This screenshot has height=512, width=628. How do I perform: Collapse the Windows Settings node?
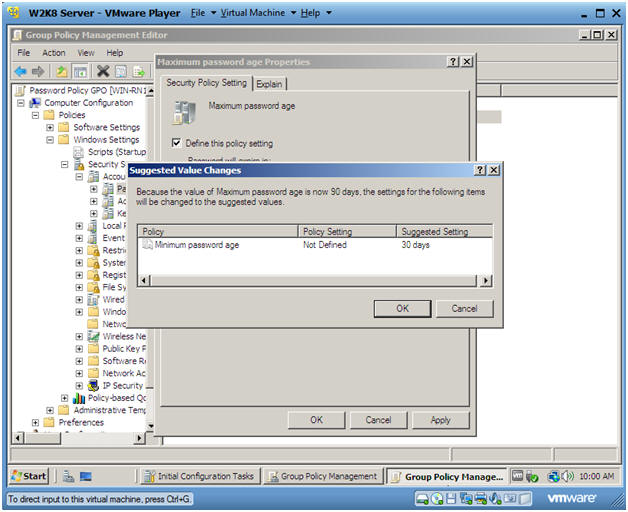click(x=50, y=140)
